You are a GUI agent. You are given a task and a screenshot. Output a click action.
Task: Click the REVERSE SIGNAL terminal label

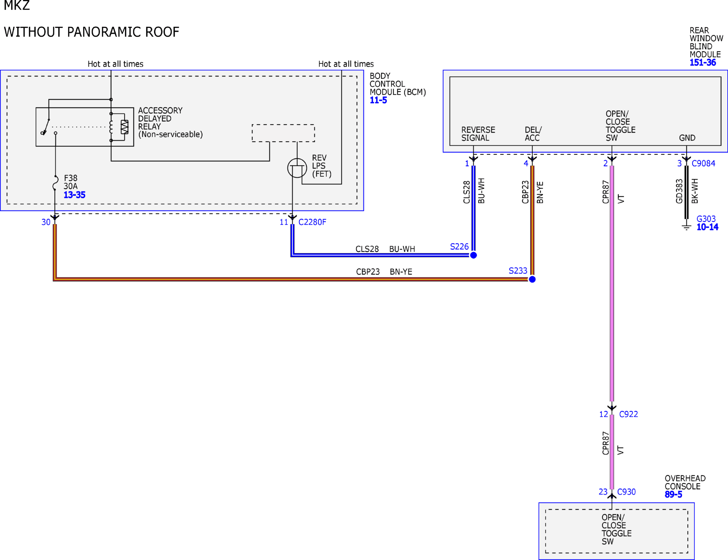(478, 134)
